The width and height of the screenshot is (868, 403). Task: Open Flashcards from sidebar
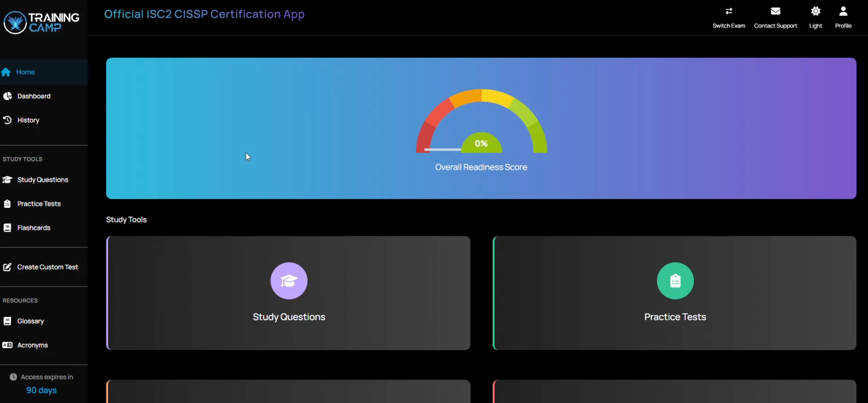point(34,228)
